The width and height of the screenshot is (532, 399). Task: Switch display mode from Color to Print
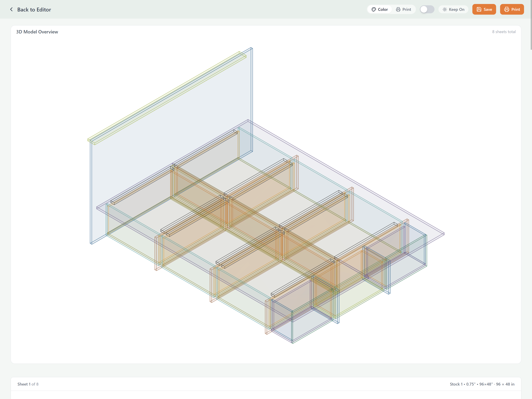[403, 9]
